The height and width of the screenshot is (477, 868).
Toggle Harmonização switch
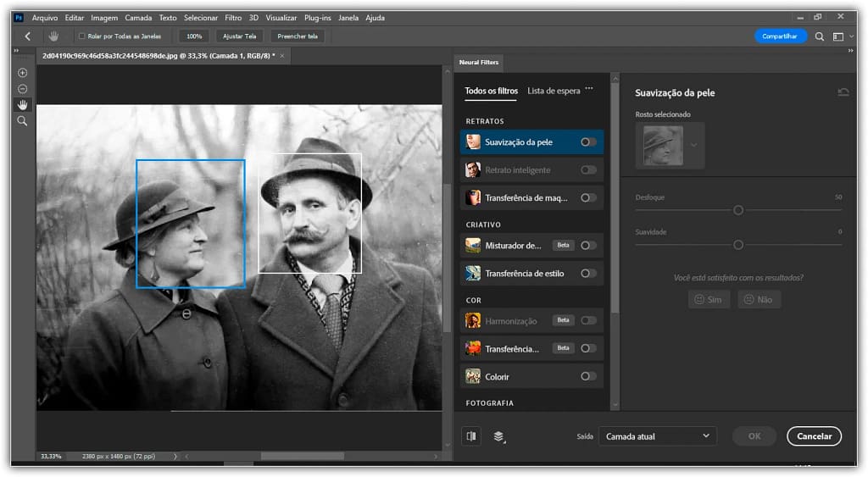pyautogui.click(x=588, y=320)
